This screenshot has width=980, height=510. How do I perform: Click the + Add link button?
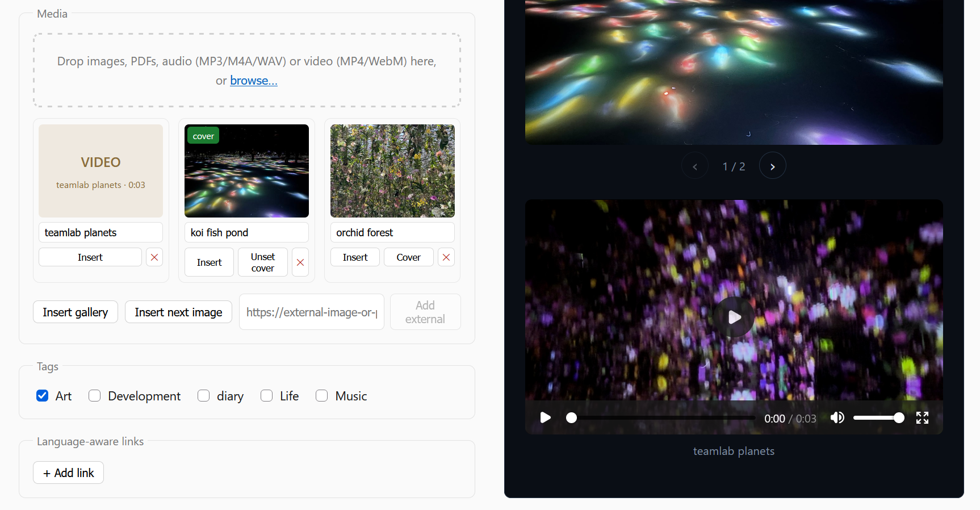click(x=68, y=473)
